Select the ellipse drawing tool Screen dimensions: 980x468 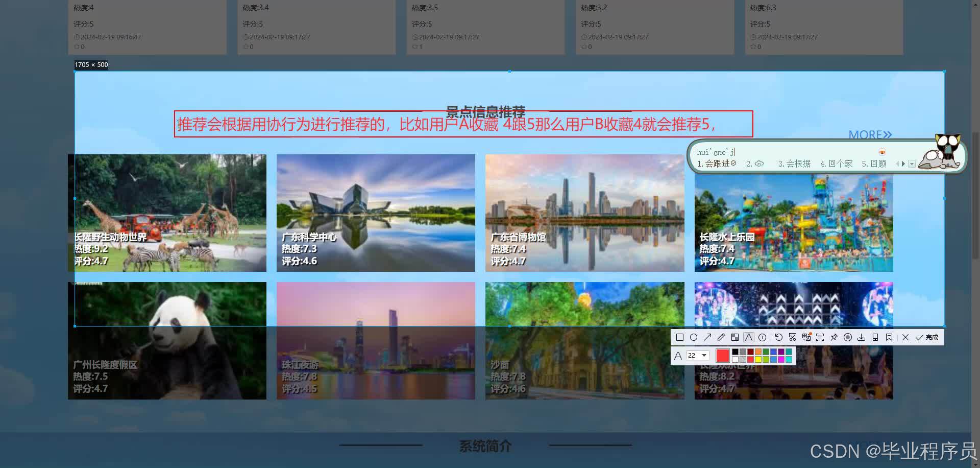click(694, 337)
